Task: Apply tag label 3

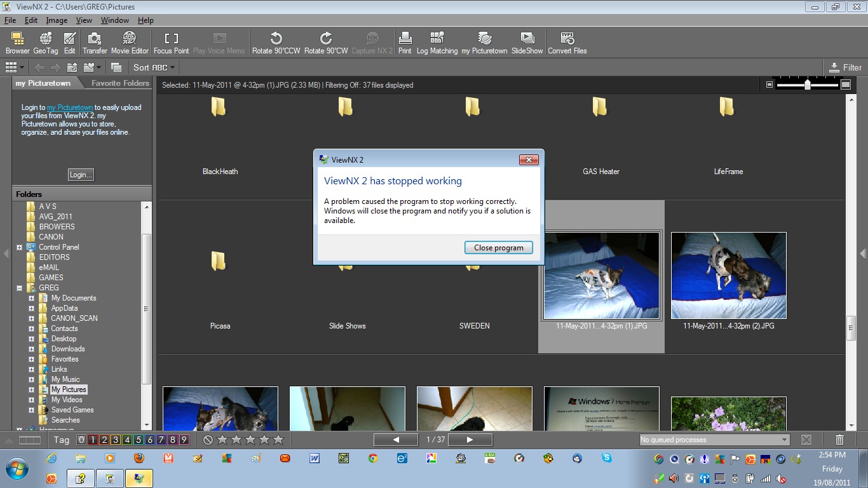Action: 116,440
